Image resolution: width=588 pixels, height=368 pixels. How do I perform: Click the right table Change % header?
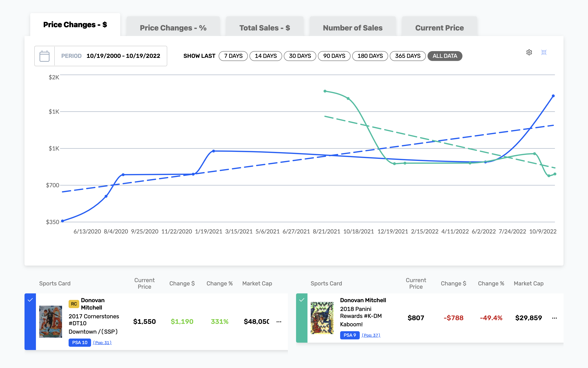pos(491,284)
